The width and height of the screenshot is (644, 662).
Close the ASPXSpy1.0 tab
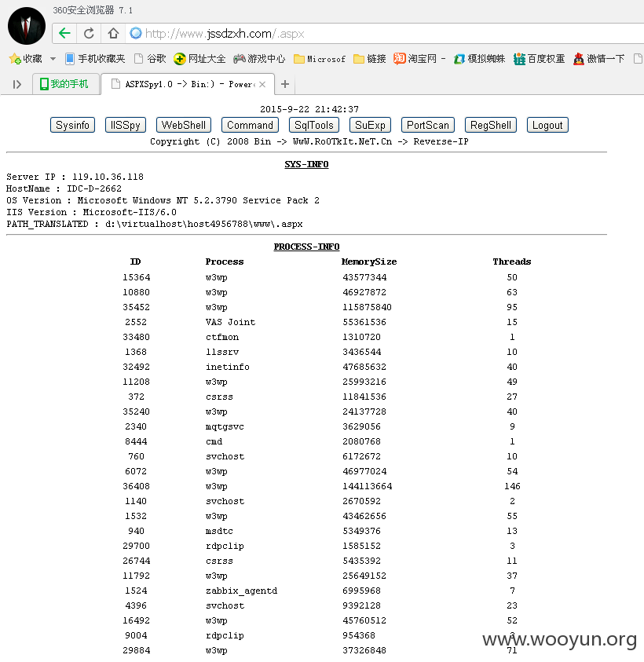[x=262, y=85]
